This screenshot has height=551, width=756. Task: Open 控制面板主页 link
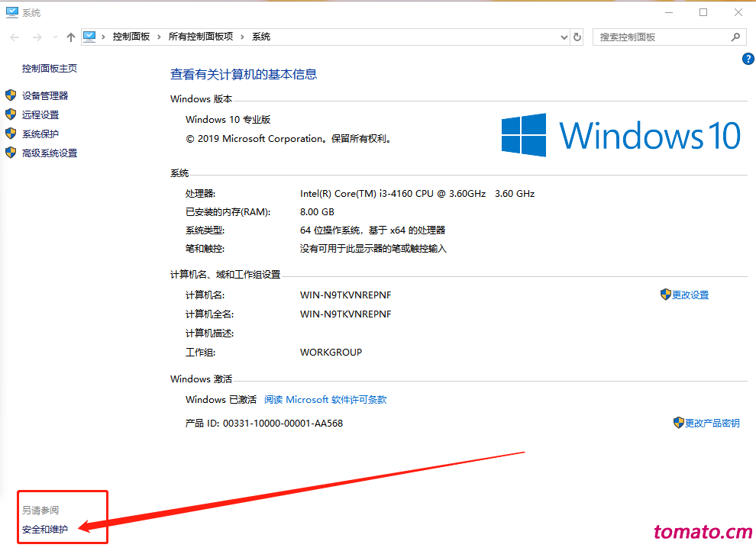pyautogui.click(x=49, y=69)
